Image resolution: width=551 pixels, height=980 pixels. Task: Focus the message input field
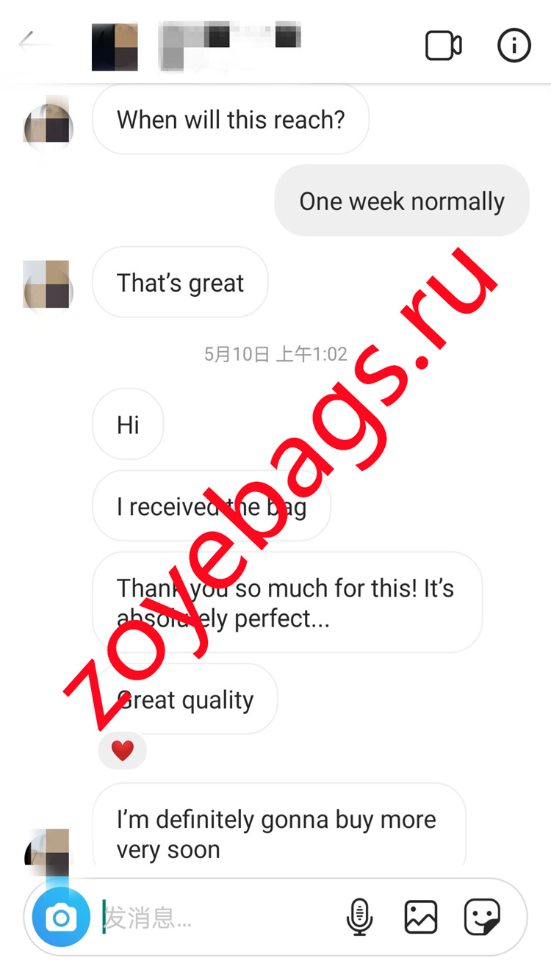(220, 918)
